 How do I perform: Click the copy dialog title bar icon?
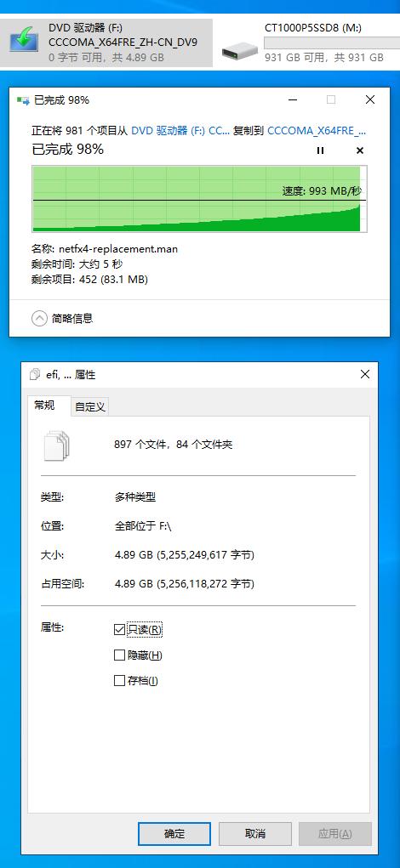(x=23, y=100)
